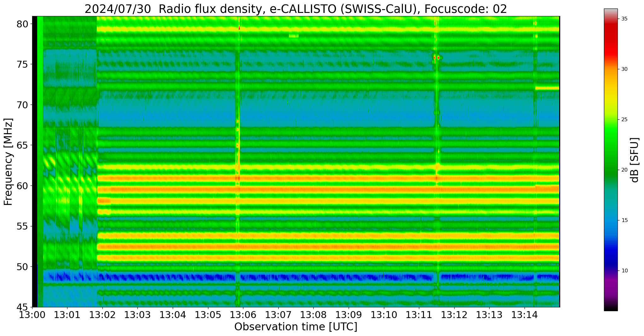This screenshot has height=336, width=644.
Task: Click the 20 value on the colorbar
Action: pyautogui.click(x=624, y=170)
